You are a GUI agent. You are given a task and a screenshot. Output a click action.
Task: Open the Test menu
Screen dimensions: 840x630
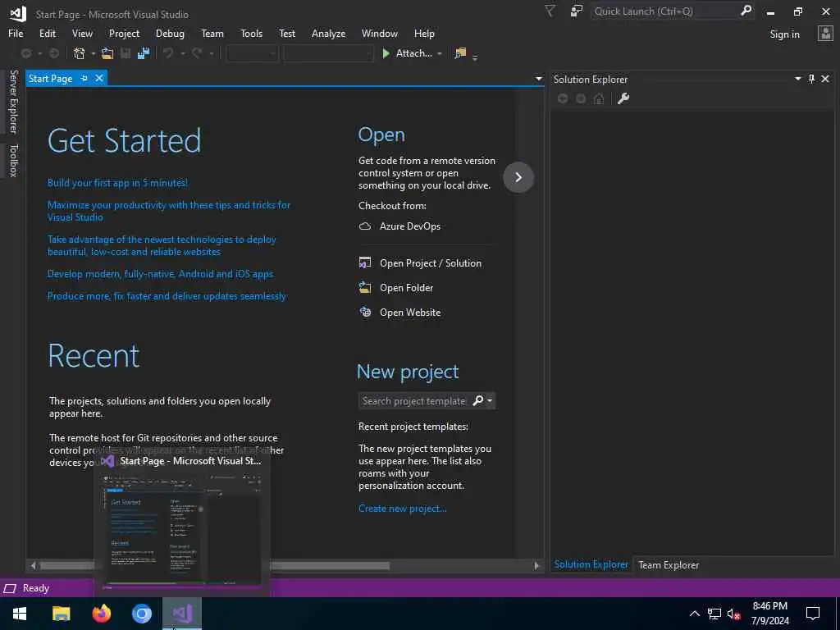coord(287,33)
